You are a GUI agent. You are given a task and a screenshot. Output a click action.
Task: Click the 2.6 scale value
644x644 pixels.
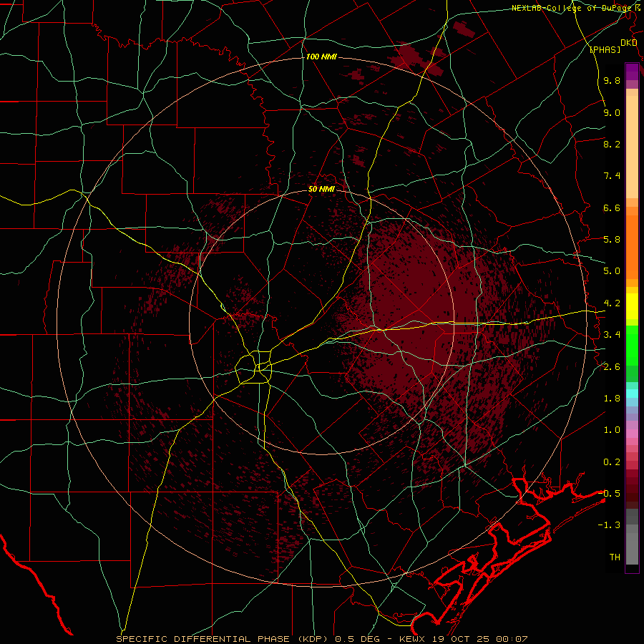612,366
